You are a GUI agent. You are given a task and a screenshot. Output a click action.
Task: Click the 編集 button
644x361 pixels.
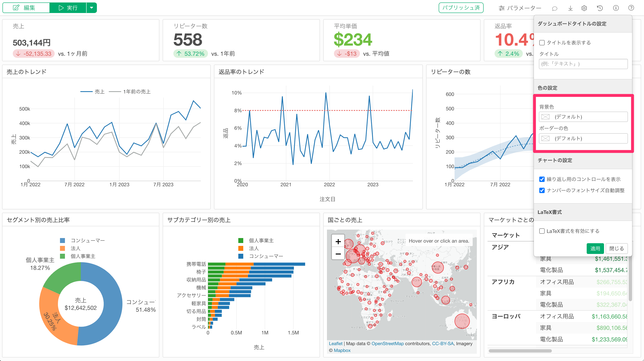tap(26, 8)
